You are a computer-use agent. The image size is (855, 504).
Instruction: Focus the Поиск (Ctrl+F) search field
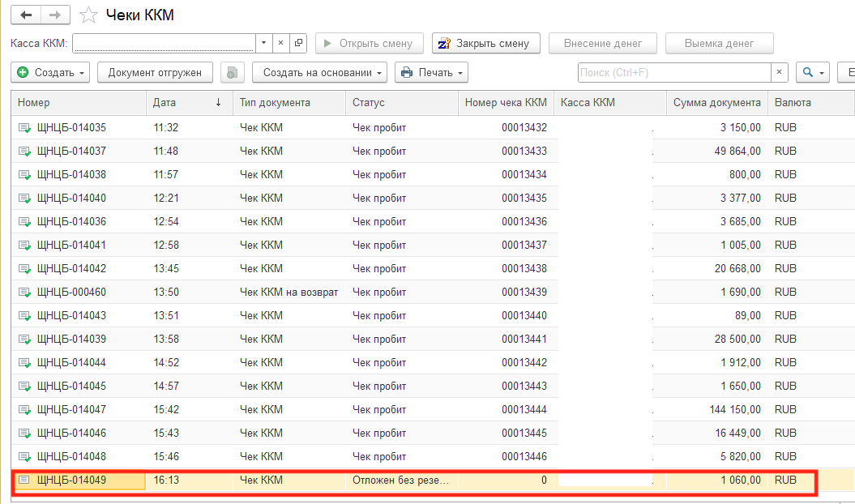click(674, 73)
